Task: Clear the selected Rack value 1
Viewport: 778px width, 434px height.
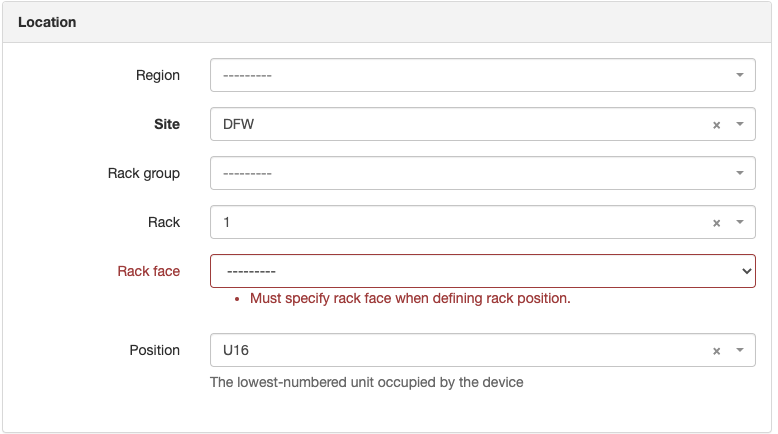Action: [716, 223]
